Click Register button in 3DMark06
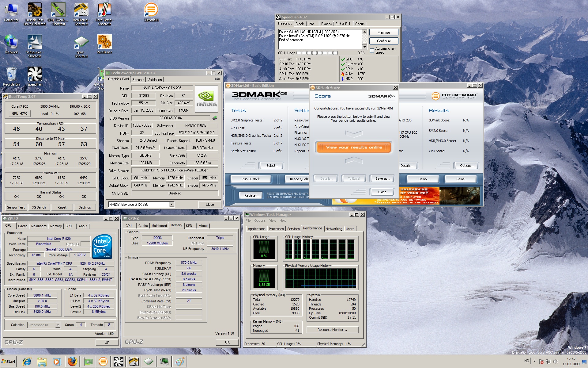Viewport: 588px width, 368px height. [252, 195]
